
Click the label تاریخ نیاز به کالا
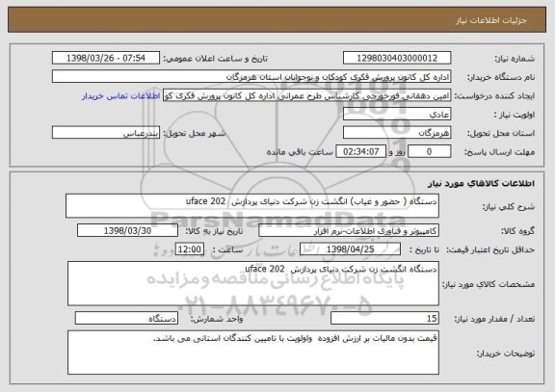point(214,231)
